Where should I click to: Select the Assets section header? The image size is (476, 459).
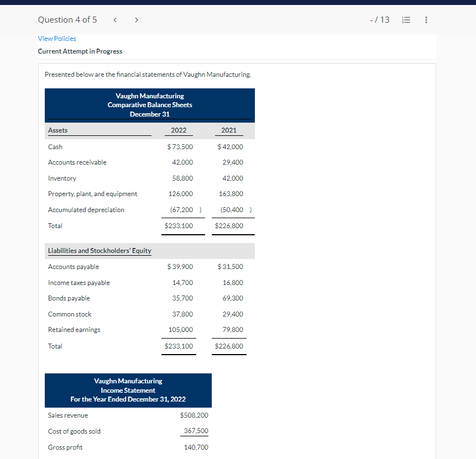57,130
